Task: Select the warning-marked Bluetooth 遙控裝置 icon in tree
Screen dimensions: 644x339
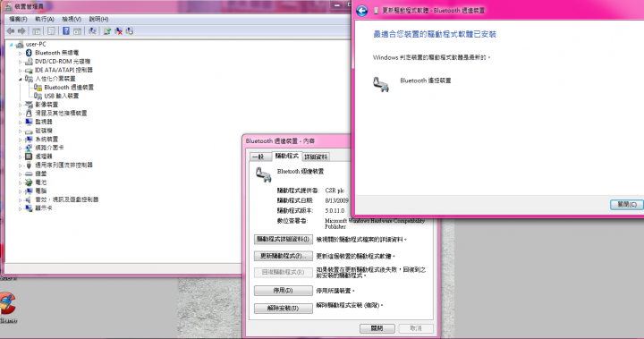Action: 38,87
